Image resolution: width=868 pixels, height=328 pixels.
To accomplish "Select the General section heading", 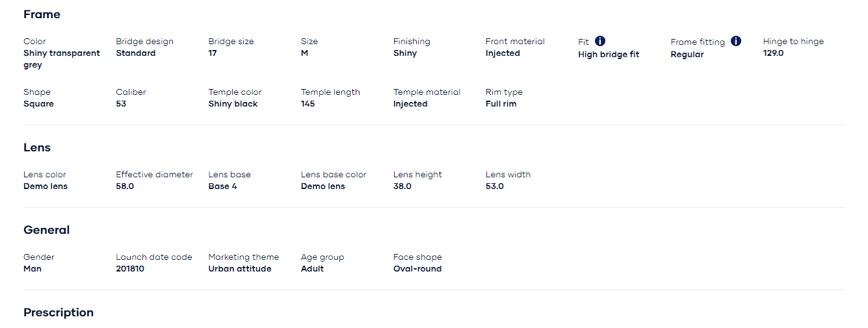I will (x=47, y=230).
